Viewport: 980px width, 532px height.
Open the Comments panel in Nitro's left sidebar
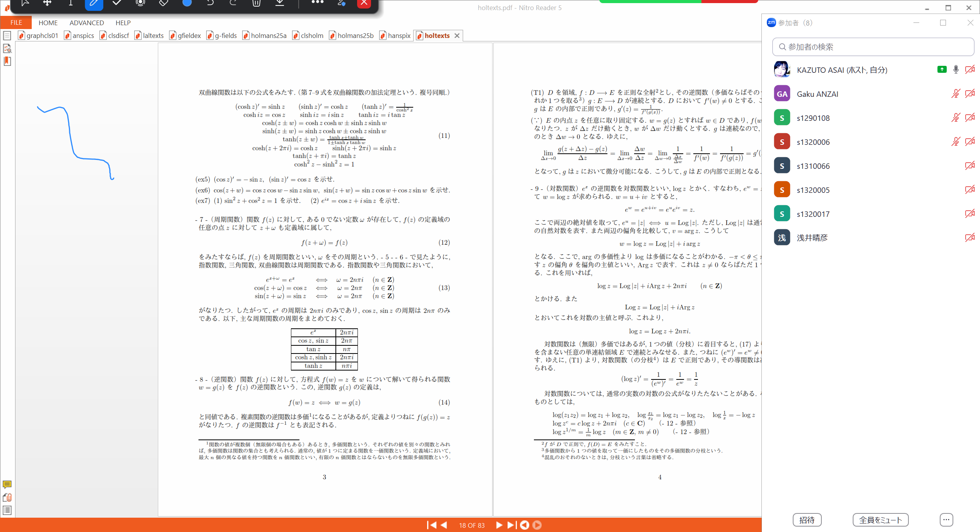point(7,485)
